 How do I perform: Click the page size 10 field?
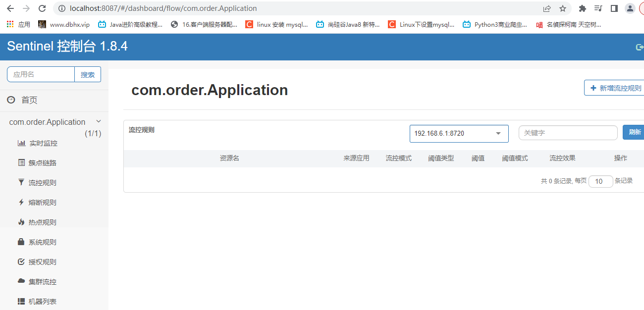point(600,181)
